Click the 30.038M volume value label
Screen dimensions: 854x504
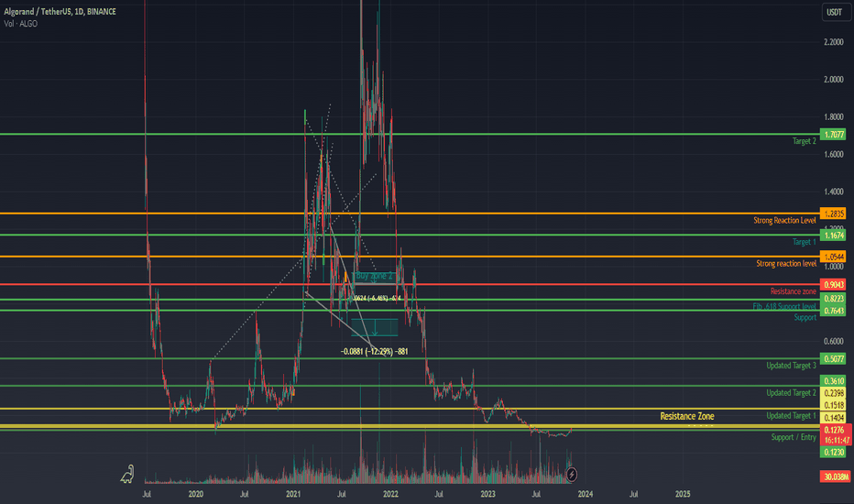pos(836,477)
